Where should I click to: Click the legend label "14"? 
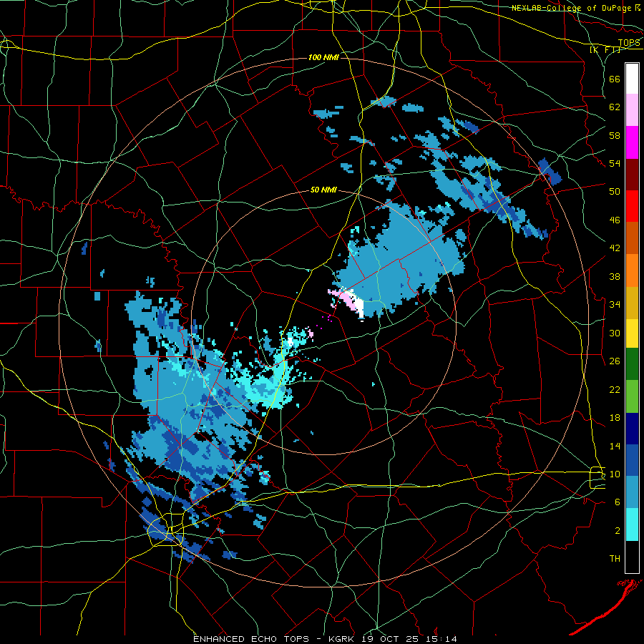pos(615,446)
